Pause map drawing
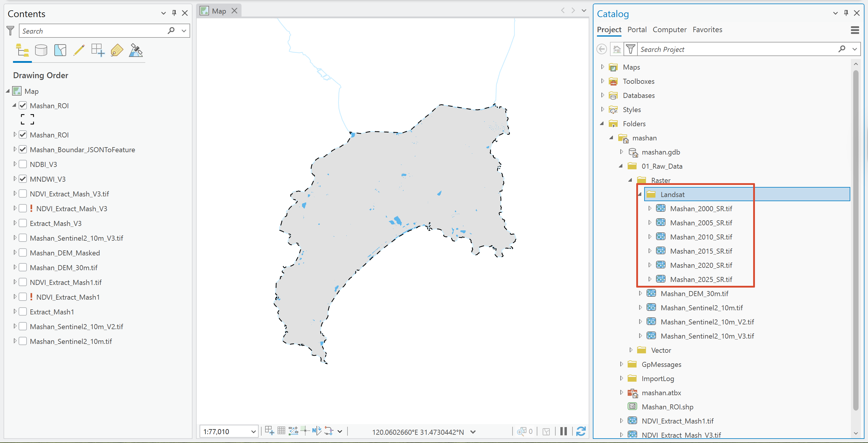The height and width of the screenshot is (443, 868). (x=563, y=431)
